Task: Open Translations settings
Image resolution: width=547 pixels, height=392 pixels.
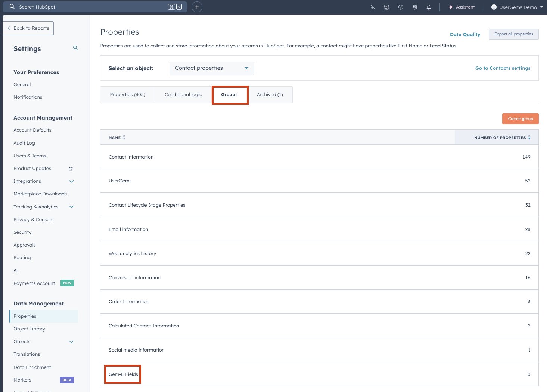Action: [x=27, y=354]
